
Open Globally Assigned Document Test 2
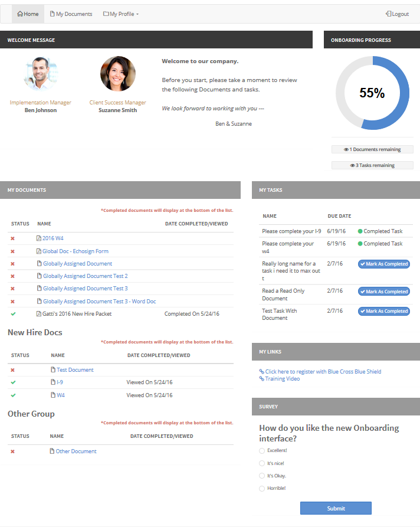86,276
